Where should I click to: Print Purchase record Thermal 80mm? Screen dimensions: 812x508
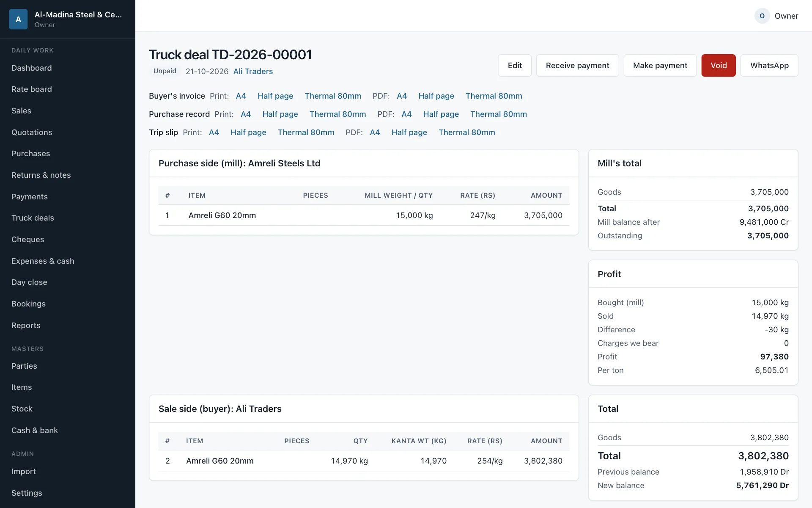[337, 114]
